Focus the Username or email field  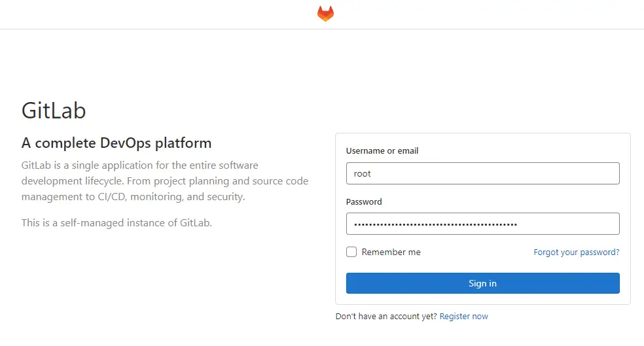click(x=482, y=173)
